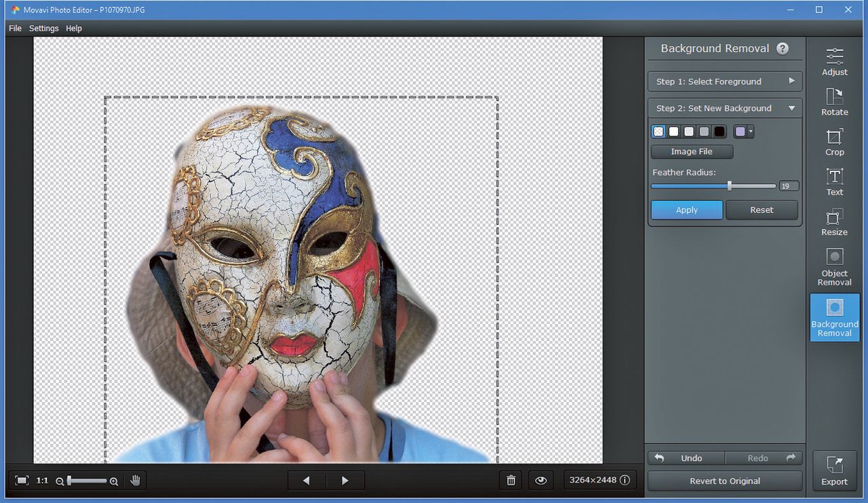Select the white background swatch
This screenshot has height=503, width=868.
click(x=673, y=132)
